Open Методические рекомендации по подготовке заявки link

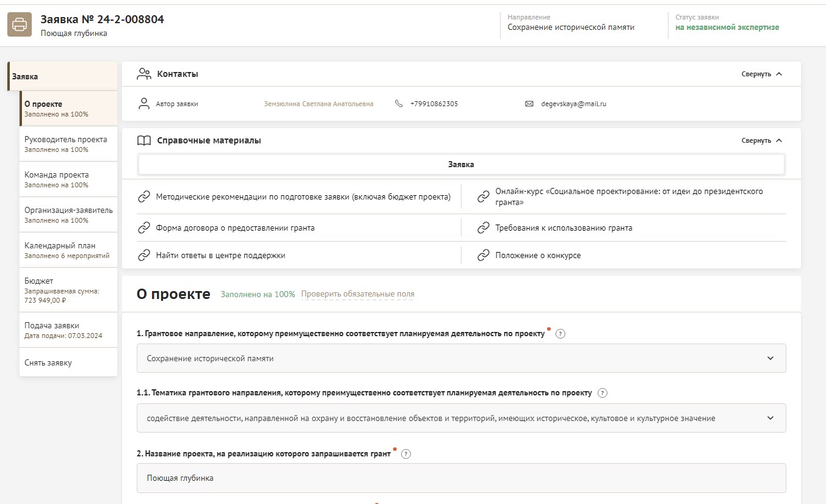pos(303,196)
